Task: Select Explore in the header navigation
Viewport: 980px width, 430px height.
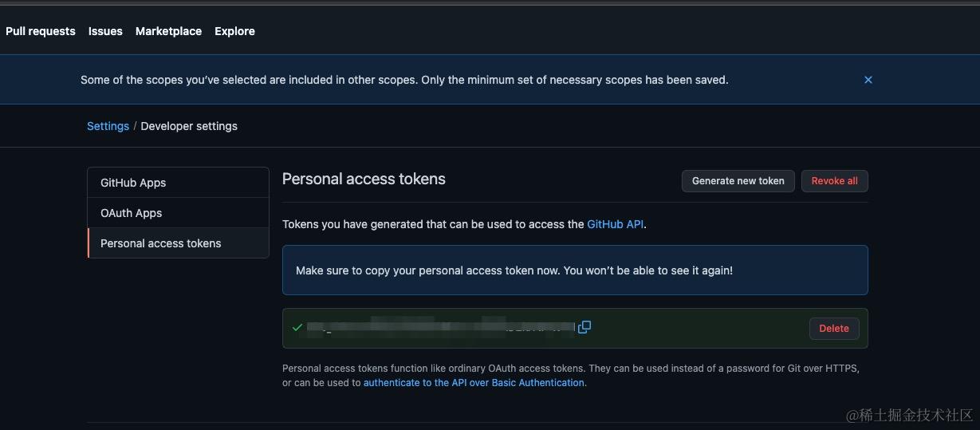Action: pos(234,31)
